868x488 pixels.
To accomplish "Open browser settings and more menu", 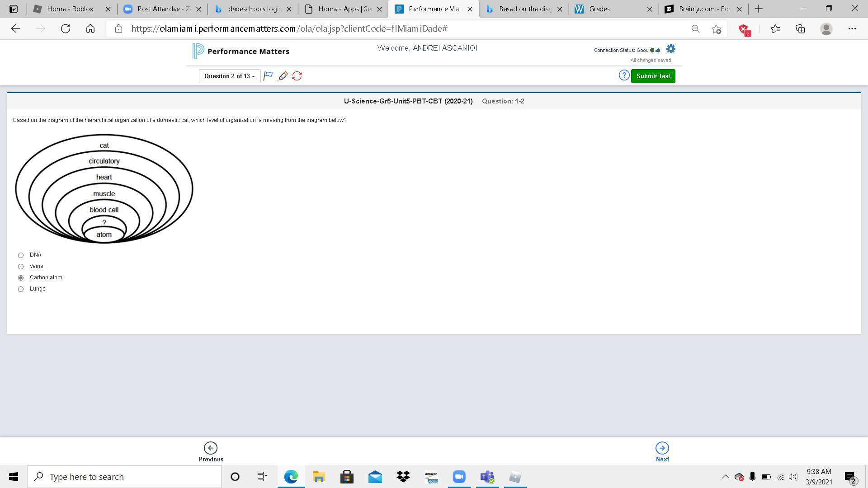I will 852,29.
